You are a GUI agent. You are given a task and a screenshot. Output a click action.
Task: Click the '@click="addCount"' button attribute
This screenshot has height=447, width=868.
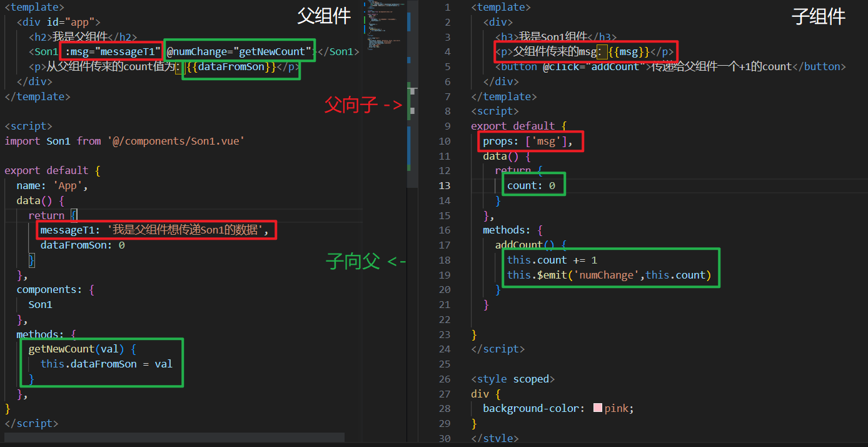(594, 66)
